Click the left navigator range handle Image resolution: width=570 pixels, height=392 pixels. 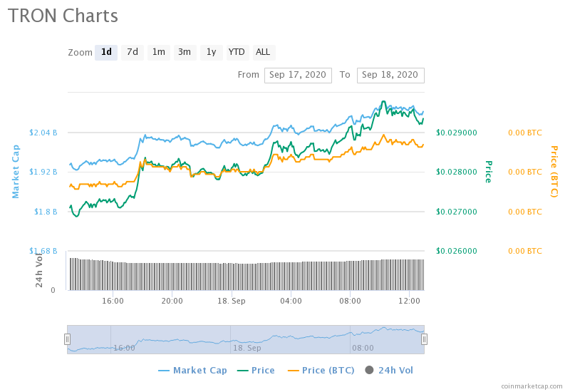point(67,339)
